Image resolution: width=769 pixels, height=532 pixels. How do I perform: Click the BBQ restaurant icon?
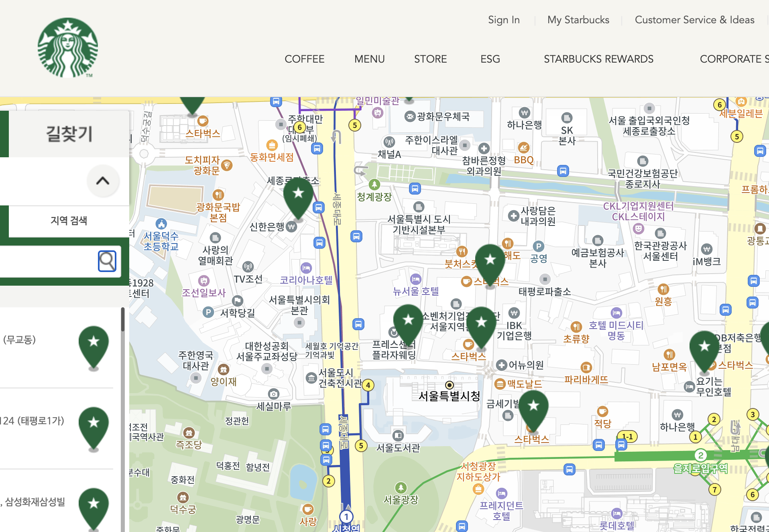523,148
